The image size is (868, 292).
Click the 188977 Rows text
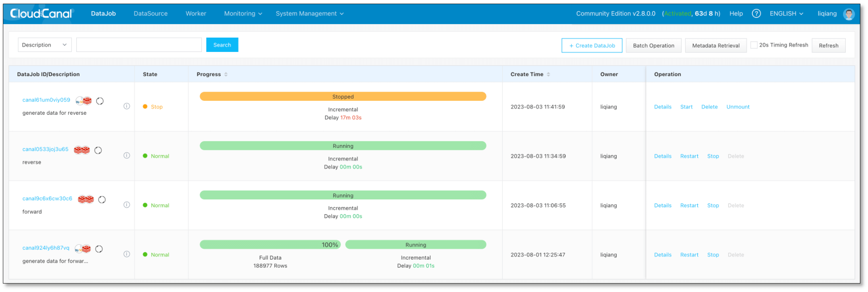[x=270, y=266]
